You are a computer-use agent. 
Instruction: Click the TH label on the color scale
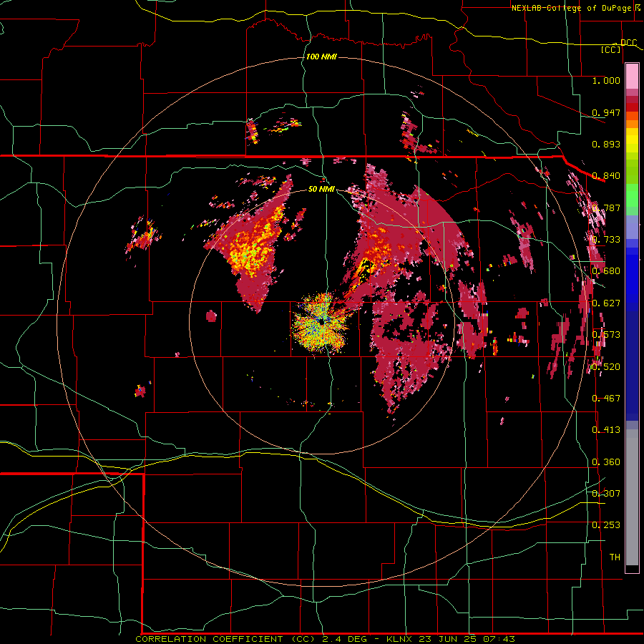[x=615, y=557]
